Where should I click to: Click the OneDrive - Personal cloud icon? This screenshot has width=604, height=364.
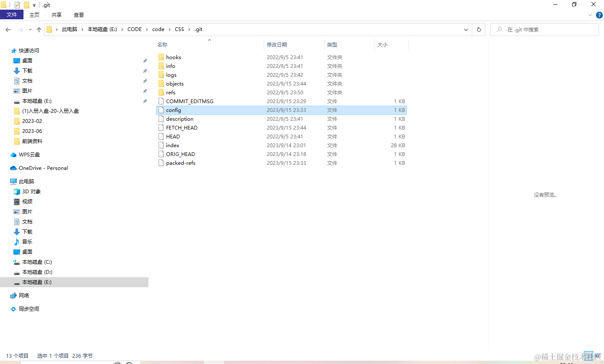point(13,168)
